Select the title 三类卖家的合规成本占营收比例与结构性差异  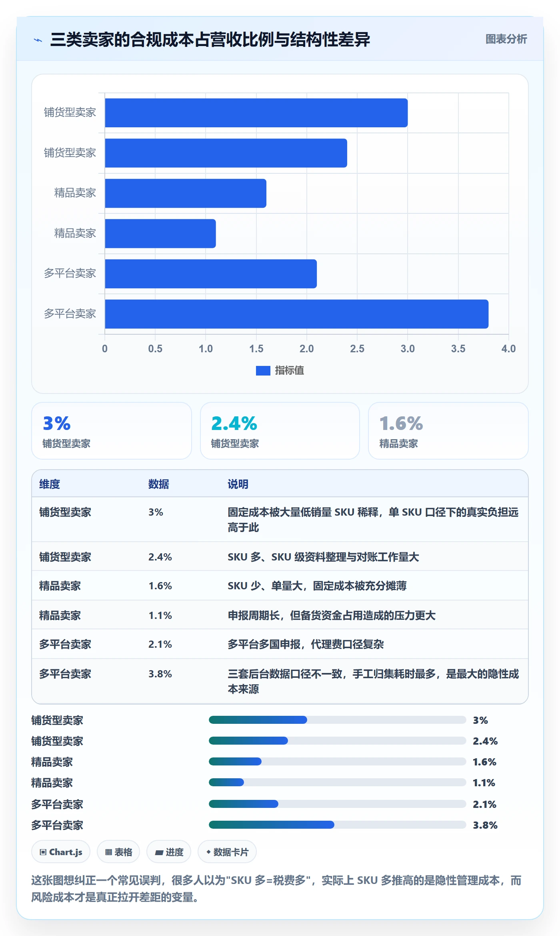210,40
